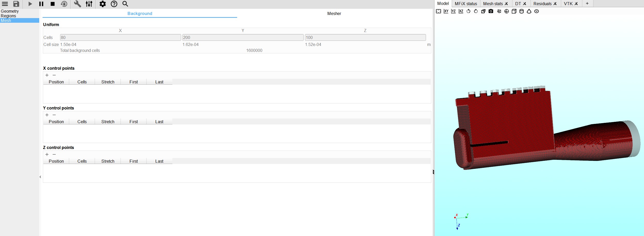This screenshot has height=236, width=644.
Task: Add an X control point row
Action: (x=47, y=75)
